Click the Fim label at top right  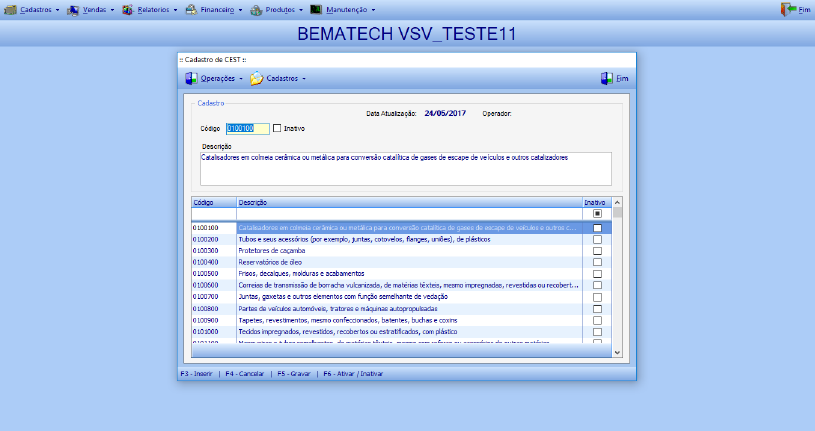[x=804, y=10]
